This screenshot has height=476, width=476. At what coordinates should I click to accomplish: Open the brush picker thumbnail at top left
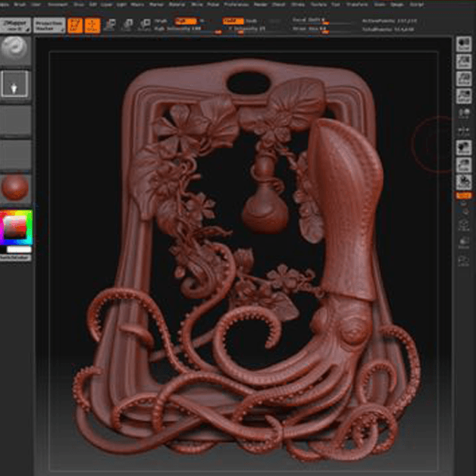[x=15, y=49]
